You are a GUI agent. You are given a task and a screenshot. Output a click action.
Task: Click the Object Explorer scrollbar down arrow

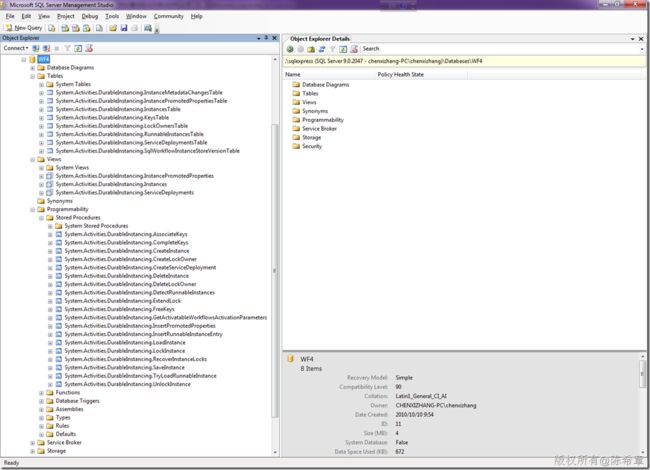(274, 452)
